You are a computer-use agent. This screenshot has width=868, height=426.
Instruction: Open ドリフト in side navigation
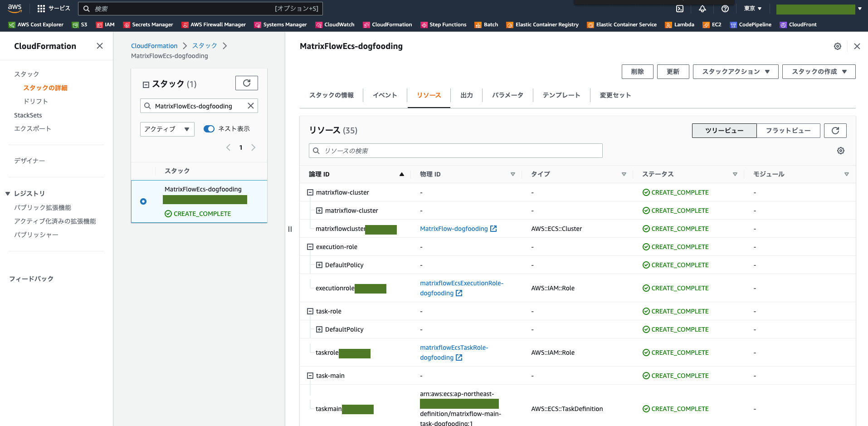(36, 101)
